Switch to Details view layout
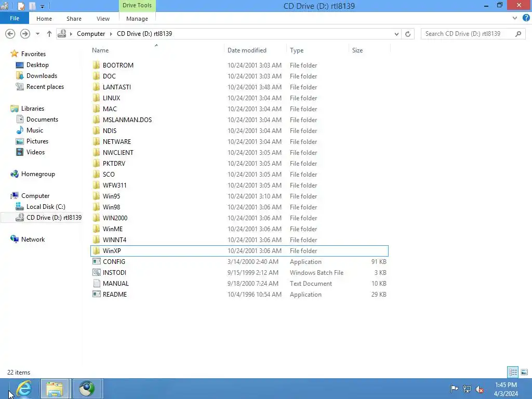Image resolution: width=532 pixels, height=399 pixels. 513,372
